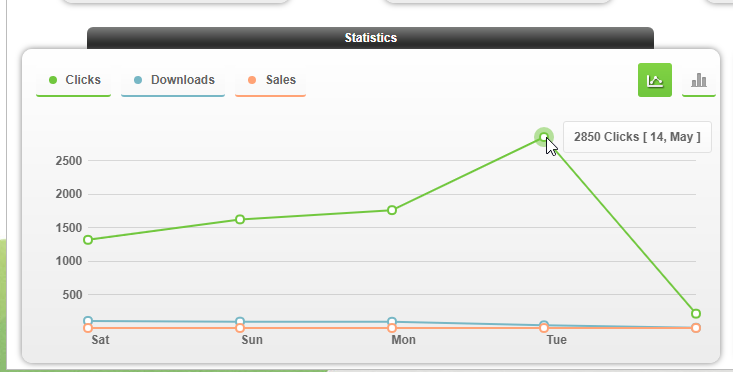Viewport: 733px width, 372px height.
Task: Select the Clicks data point for Monday
Action: tap(392, 210)
